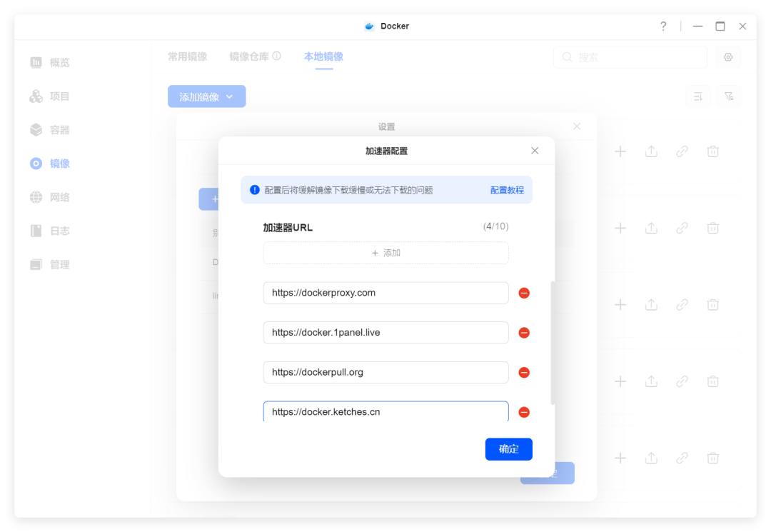Switch to the 本地镜像 tab
771x532 pixels.
(323, 56)
